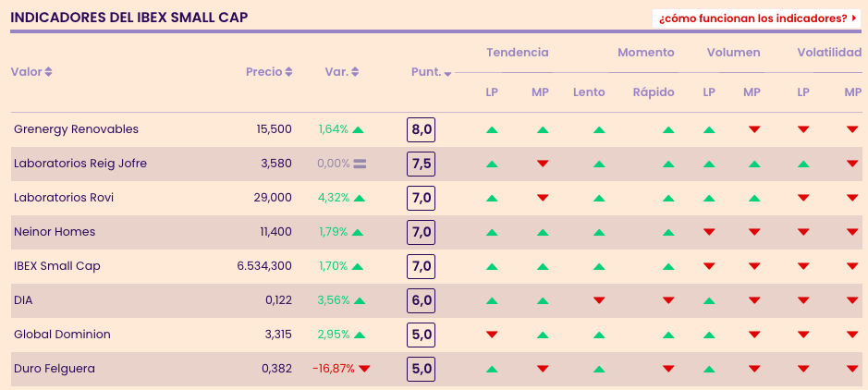Click Laboratorios Rovi's red MP tendencia arrow
Image resolution: width=868 pixels, height=390 pixels.
(x=543, y=198)
